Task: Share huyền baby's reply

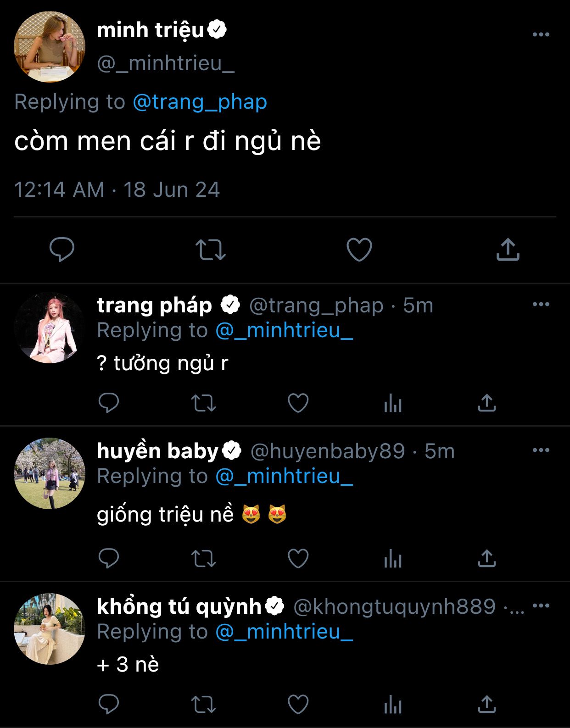Action: [486, 558]
